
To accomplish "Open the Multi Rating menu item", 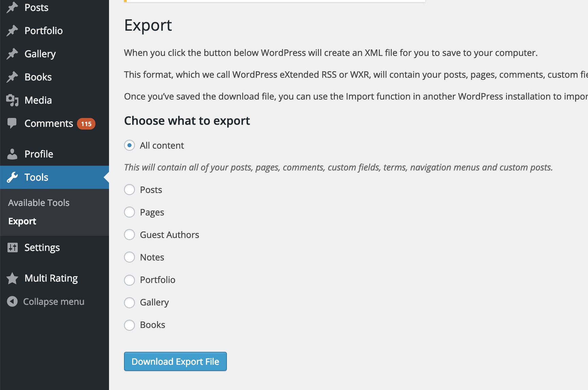I will tap(55, 278).
